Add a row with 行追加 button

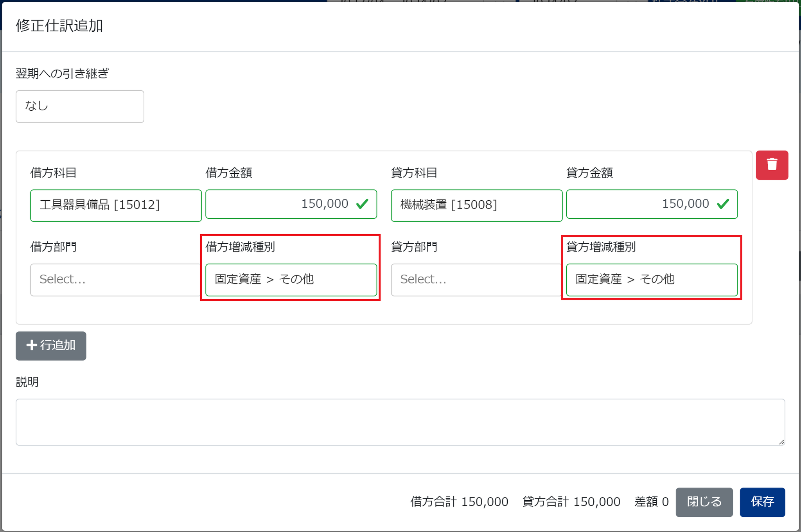tap(51, 346)
